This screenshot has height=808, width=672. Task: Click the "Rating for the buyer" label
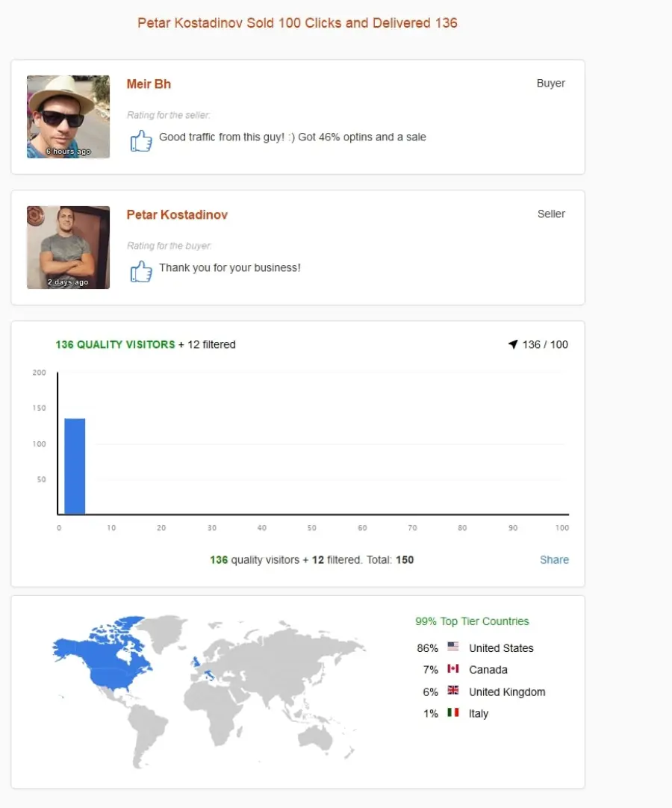point(169,246)
